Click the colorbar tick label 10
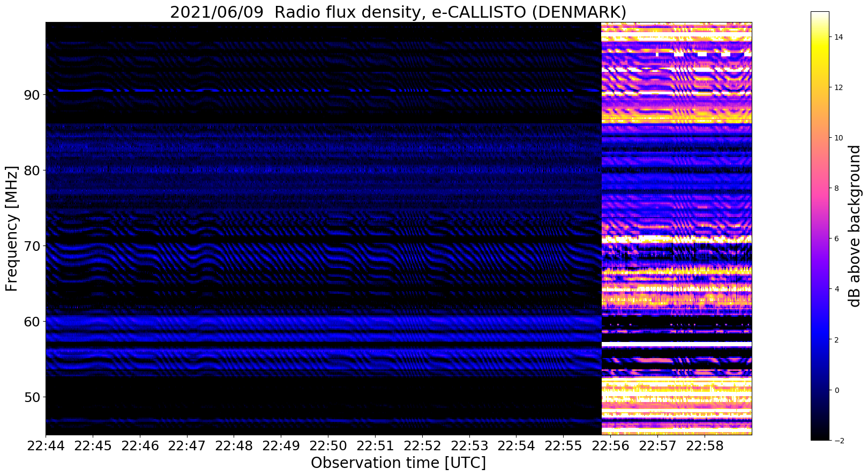Image resolution: width=868 pixels, height=476 pixels. click(838, 138)
